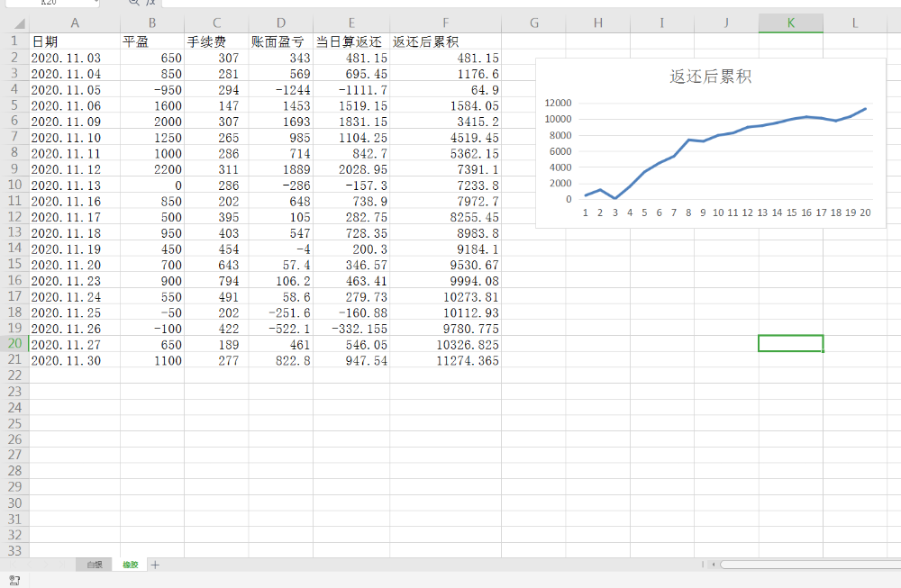The height and width of the screenshot is (588, 901).
Task: Select cell with value 2028.95
Action: (351, 169)
